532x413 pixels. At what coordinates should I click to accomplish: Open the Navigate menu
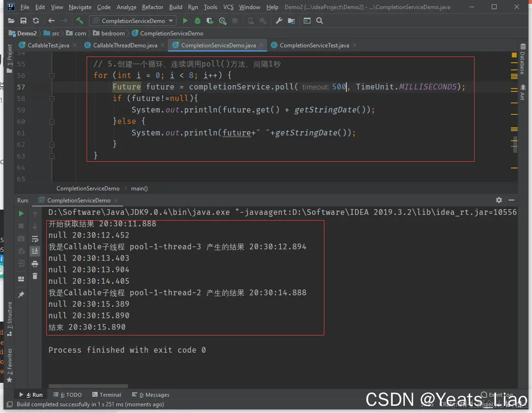point(80,7)
